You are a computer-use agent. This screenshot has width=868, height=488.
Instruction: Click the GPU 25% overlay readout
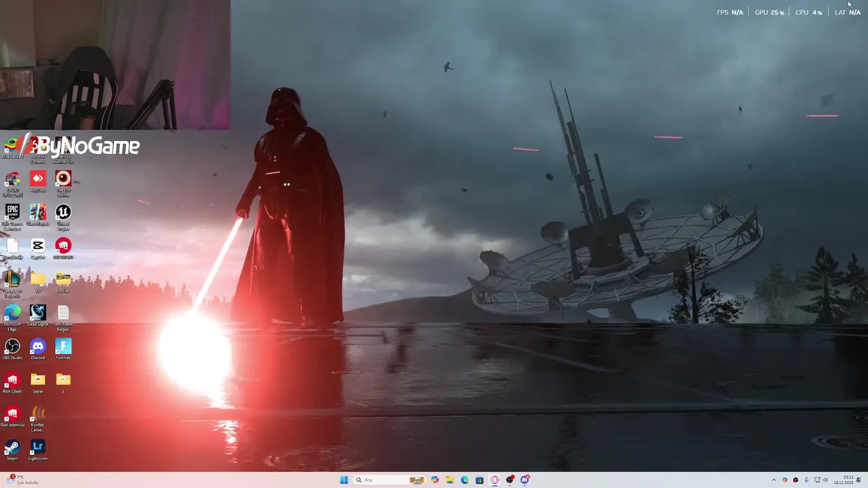(769, 12)
